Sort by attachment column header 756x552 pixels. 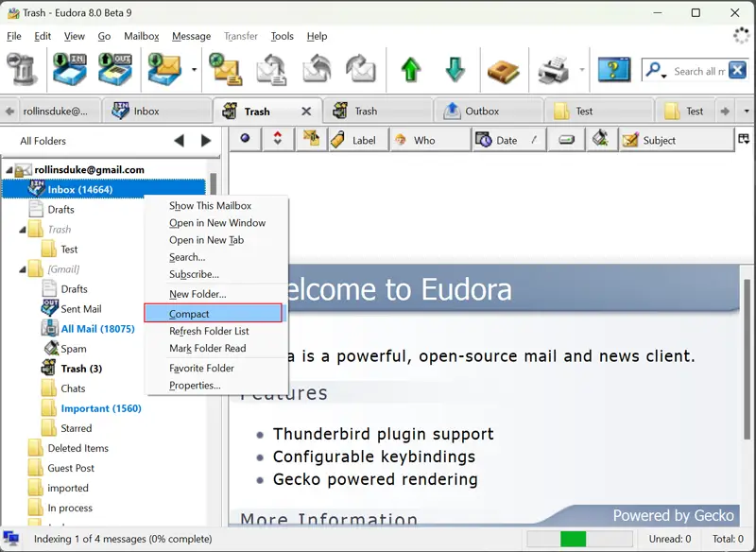pyautogui.click(x=312, y=139)
